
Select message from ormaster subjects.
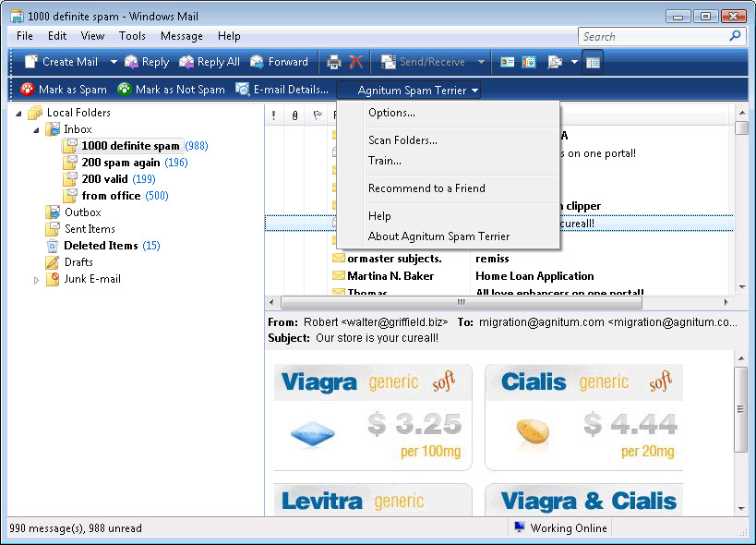click(x=394, y=259)
